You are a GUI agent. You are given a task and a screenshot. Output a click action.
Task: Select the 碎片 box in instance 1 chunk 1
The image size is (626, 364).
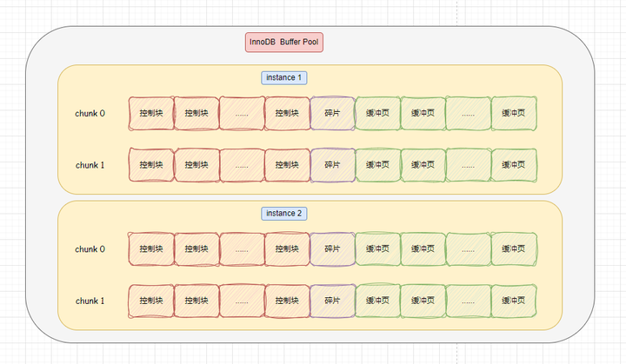(x=332, y=165)
